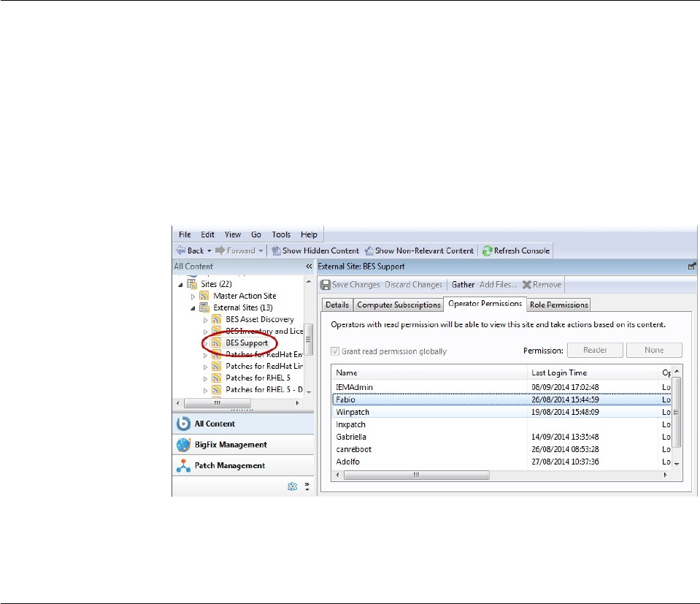Click the BES Support feed icon
The image size is (700, 604).
coord(217,343)
